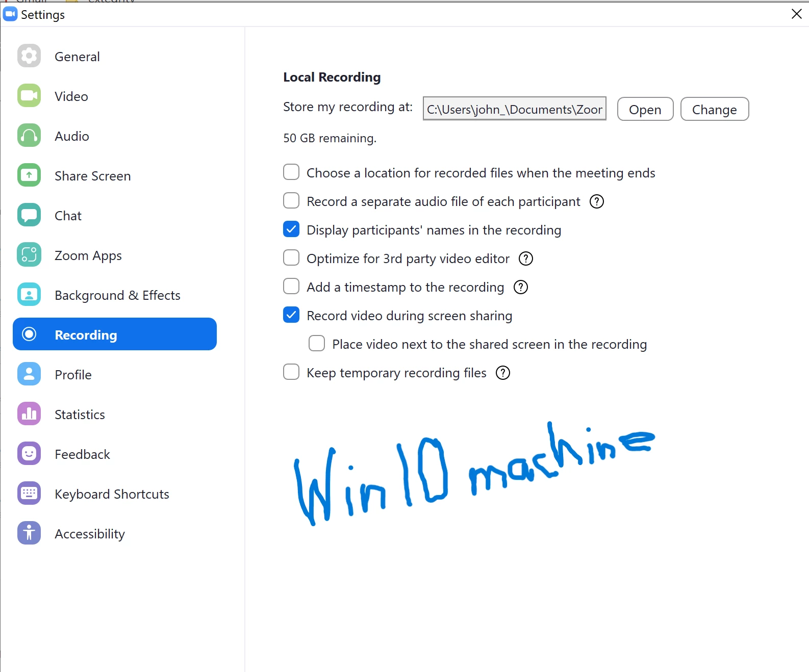Enable Keep temporary recording files
Screen dimensions: 809x672
291,372
